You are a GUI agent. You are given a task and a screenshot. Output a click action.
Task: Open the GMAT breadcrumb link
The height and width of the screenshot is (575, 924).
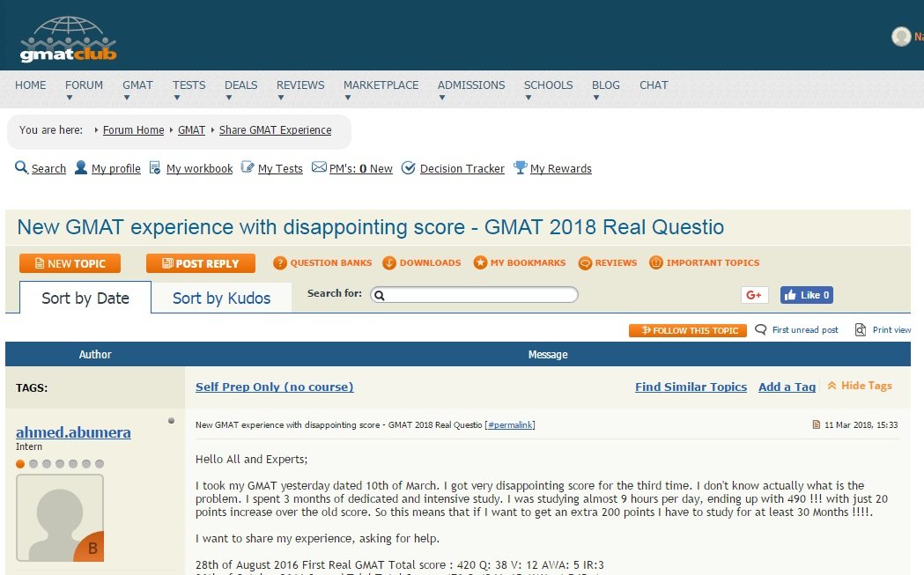point(191,129)
